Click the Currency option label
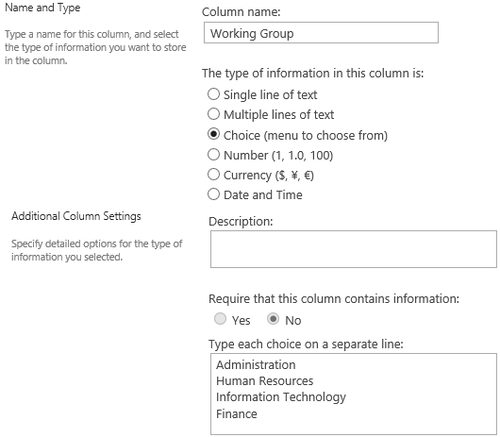 [x=268, y=175]
